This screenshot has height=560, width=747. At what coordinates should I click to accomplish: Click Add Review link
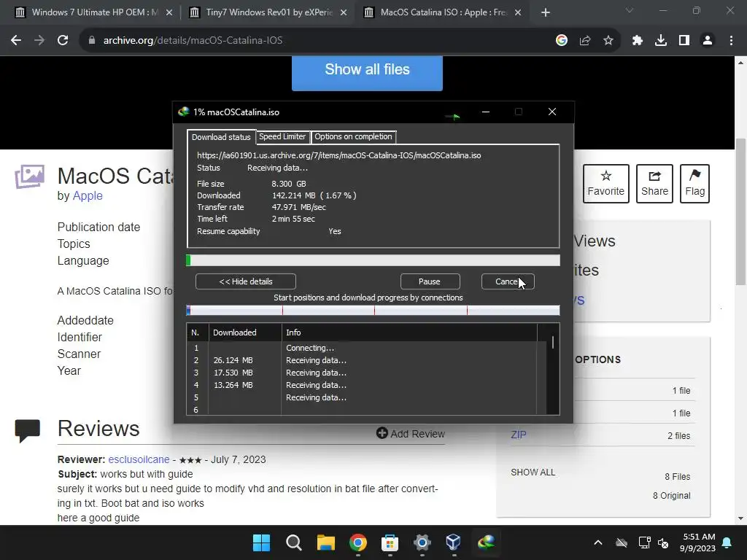411,433
